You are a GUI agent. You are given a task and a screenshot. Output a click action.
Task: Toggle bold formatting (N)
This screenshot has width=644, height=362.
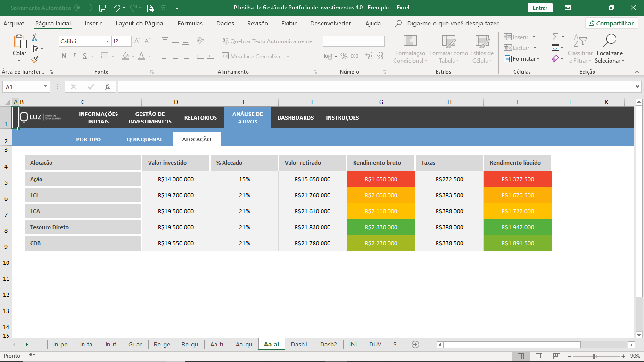(x=64, y=56)
